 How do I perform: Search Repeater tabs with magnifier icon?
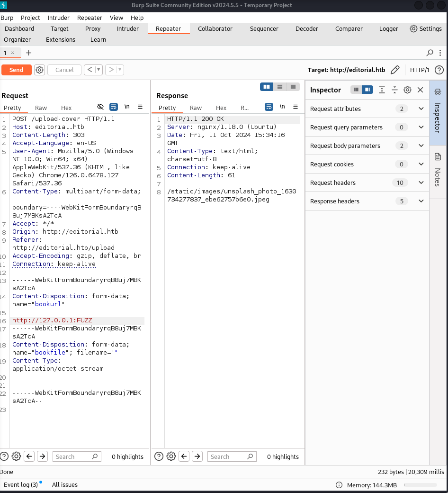(x=430, y=53)
